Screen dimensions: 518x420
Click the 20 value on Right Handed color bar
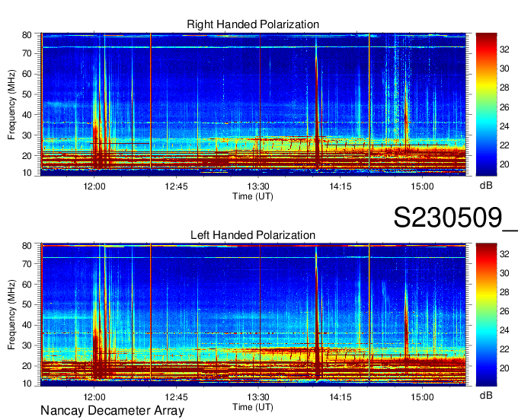point(504,164)
